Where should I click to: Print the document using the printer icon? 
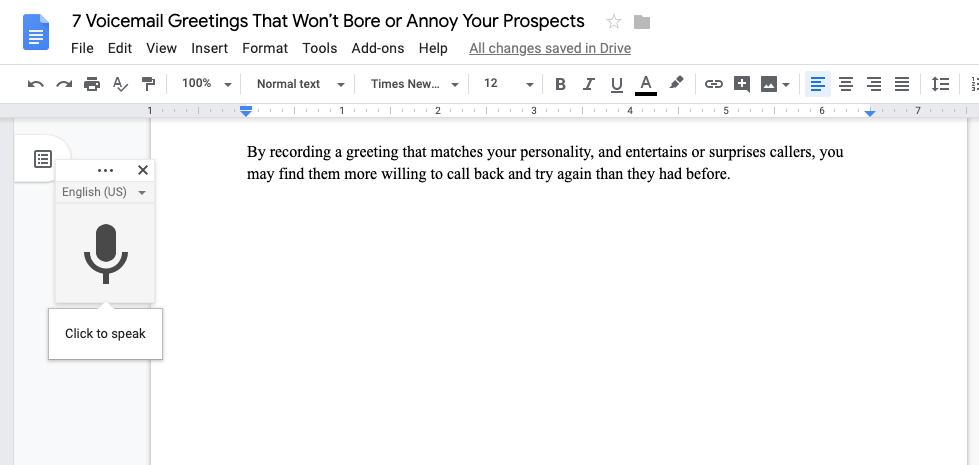(x=92, y=84)
